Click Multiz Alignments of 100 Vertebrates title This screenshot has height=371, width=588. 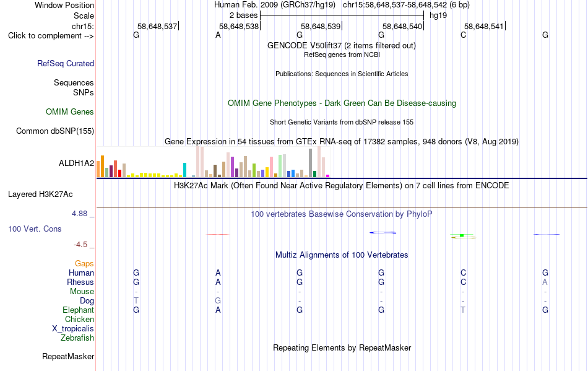(342, 255)
